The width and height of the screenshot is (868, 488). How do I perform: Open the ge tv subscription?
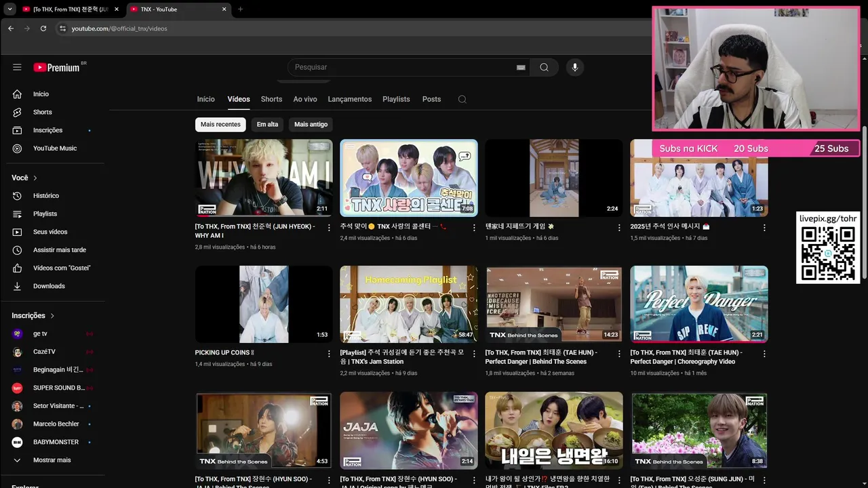pyautogui.click(x=56, y=333)
